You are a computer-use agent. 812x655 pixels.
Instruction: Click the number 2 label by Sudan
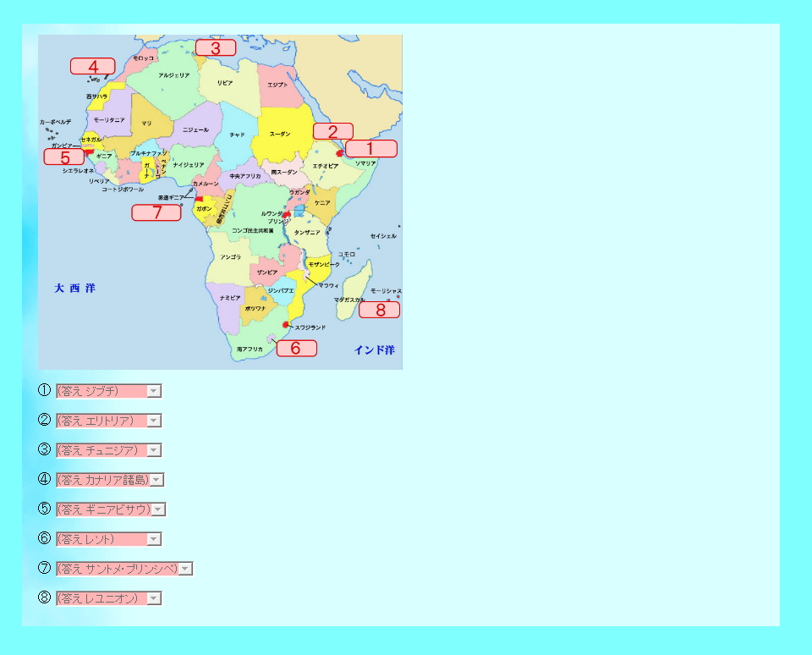[333, 131]
